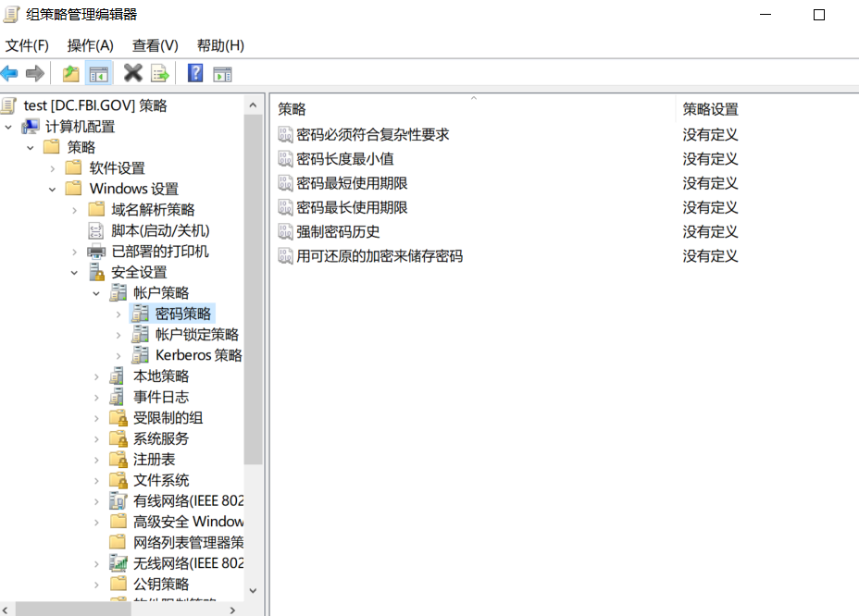Image resolution: width=859 pixels, height=616 pixels.
Task: Select the 密码长度最小值 policy entry
Action: coord(344,159)
